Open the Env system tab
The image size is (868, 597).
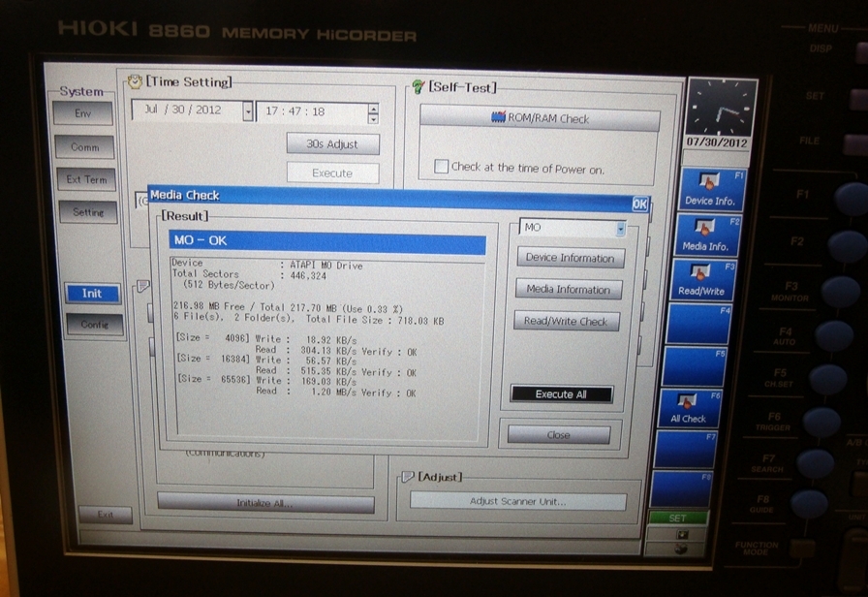83,113
